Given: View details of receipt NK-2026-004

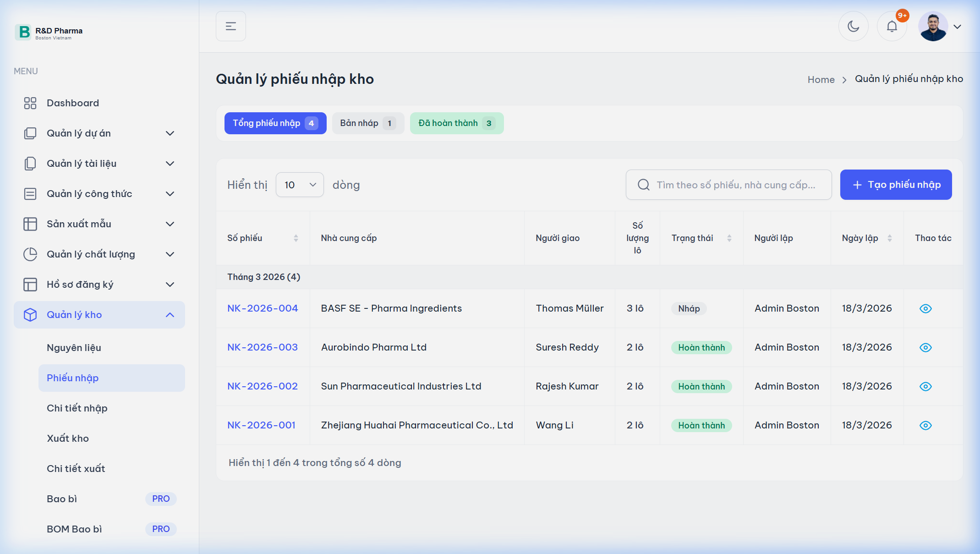Looking at the screenshot, I should tap(925, 308).
